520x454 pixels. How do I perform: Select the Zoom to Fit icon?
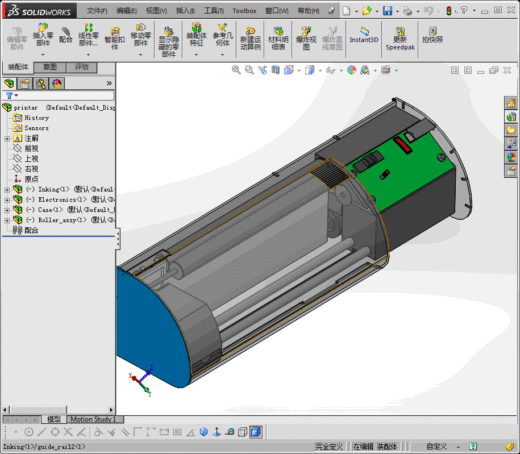(236, 70)
